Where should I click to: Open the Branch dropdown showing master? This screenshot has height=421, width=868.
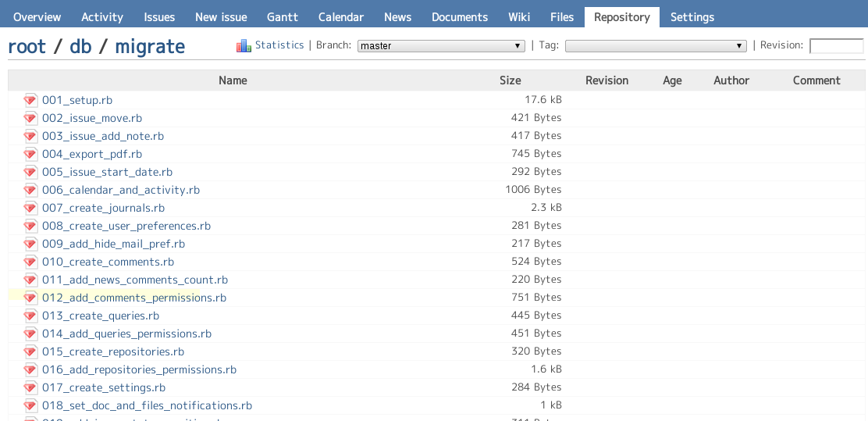pos(441,46)
